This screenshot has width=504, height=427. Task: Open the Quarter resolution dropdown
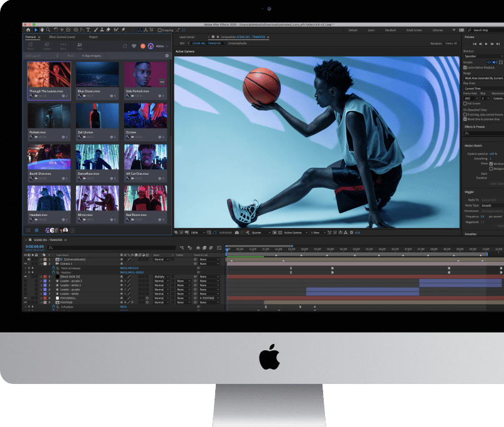pos(261,233)
